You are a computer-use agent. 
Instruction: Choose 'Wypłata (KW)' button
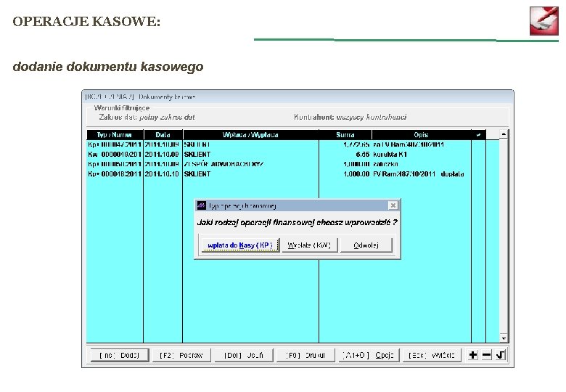click(x=309, y=245)
